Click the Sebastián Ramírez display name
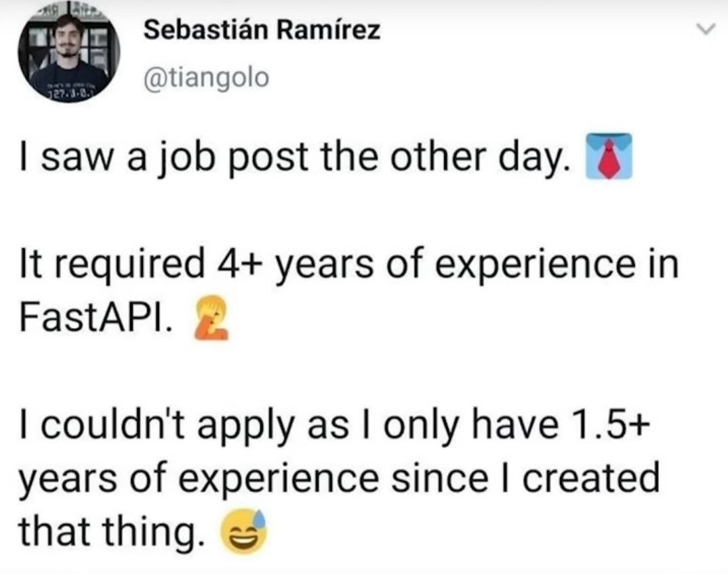The width and height of the screenshot is (728, 574). click(x=263, y=30)
